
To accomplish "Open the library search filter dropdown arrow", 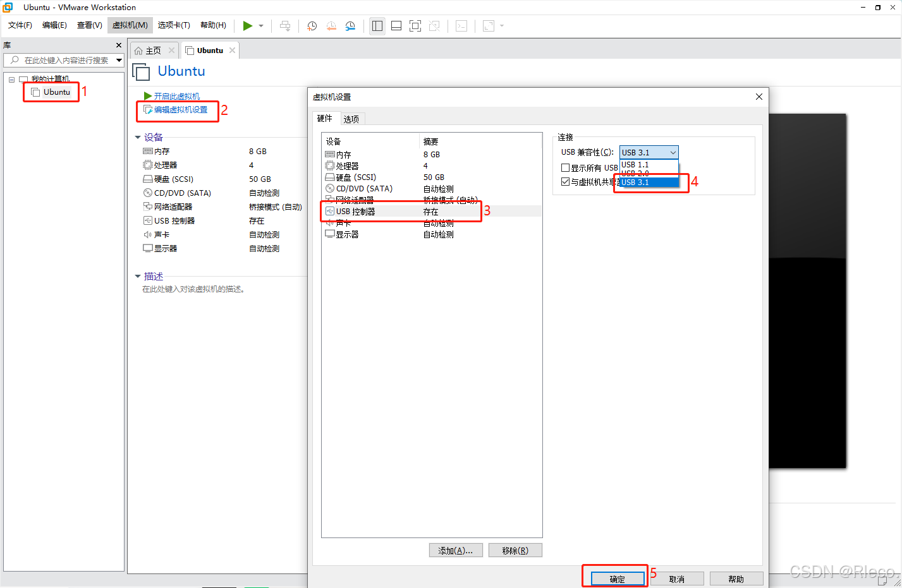I will coord(119,60).
